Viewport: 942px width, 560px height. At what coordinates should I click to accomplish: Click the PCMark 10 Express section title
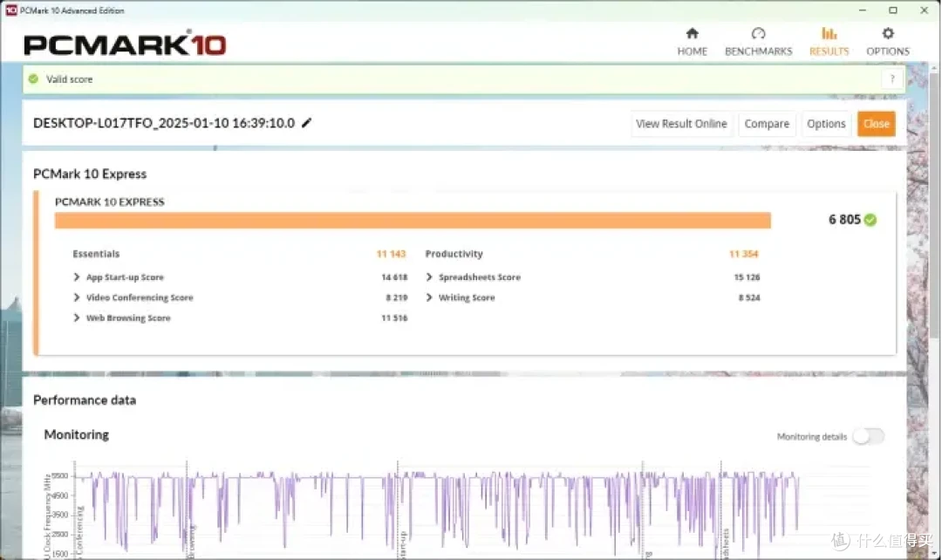[x=90, y=174]
